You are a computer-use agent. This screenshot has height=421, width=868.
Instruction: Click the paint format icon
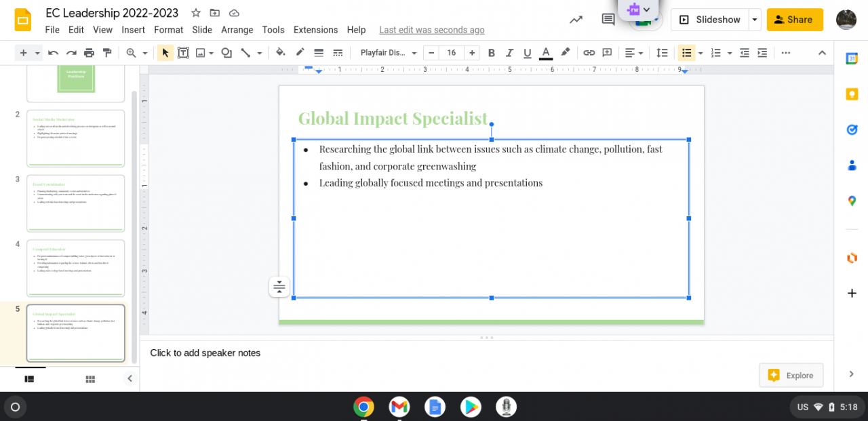106,53
